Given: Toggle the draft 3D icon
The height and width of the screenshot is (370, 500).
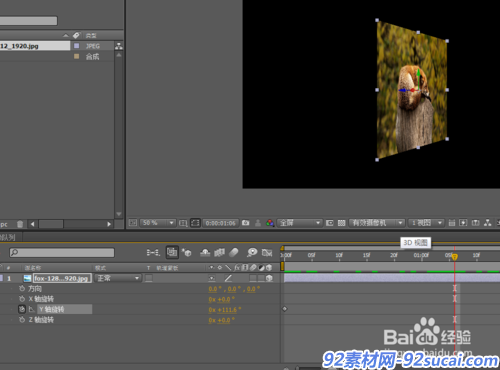Looking at the screenshot, I should pyautogui.click(x=187, y=253).
